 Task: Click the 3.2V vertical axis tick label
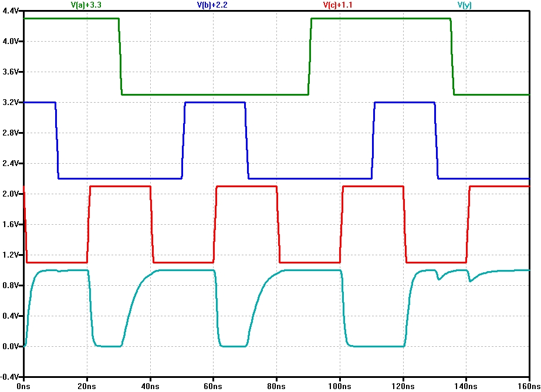(10, 102)
